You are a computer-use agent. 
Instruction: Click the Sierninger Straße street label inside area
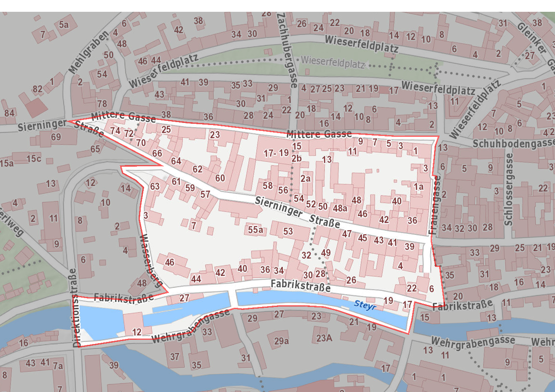tap(297, 212)
